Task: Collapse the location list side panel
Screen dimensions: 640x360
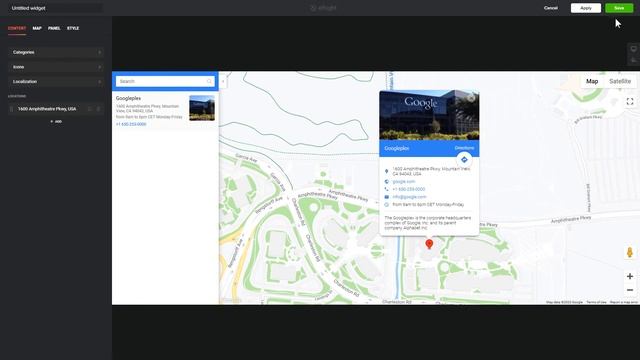Action: 223,81
